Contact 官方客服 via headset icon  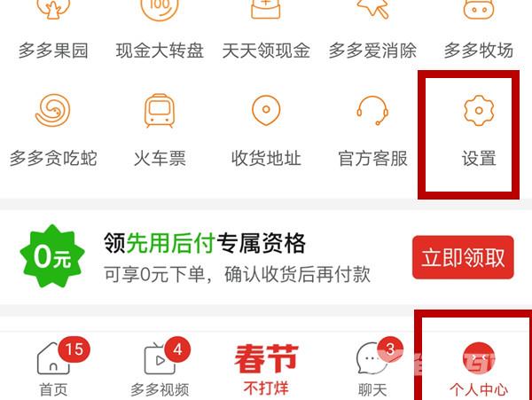click(372, 111)
